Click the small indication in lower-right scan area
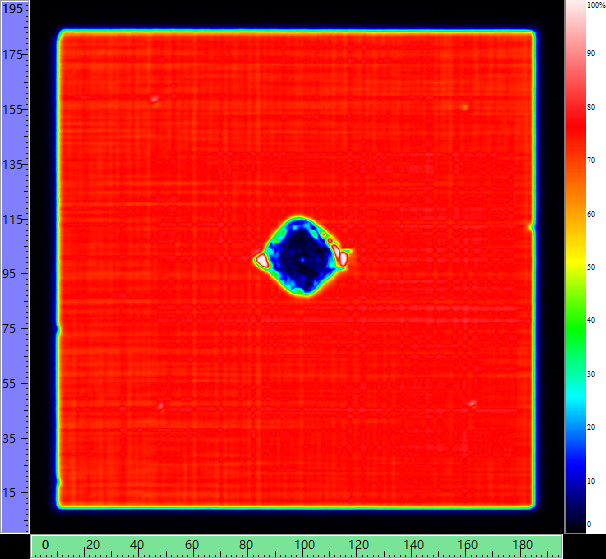This screenshot has height=559, width=606. coord(471,403)
